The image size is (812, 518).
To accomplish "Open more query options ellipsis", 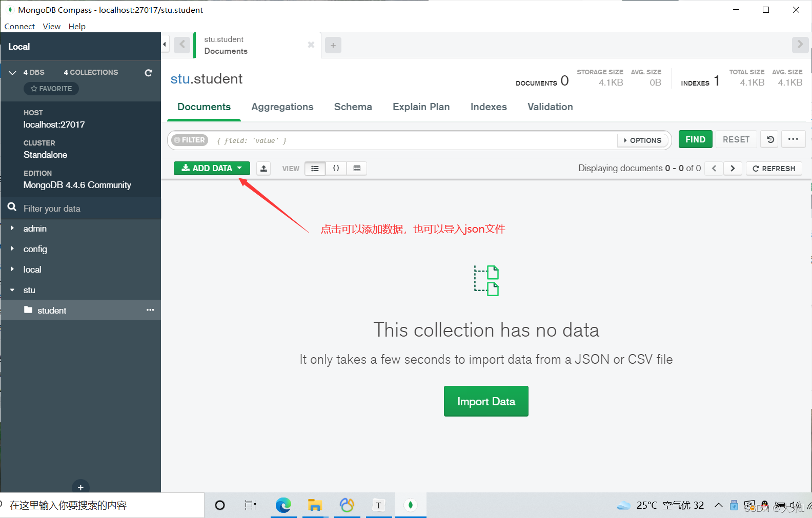I will click(793, 139).
